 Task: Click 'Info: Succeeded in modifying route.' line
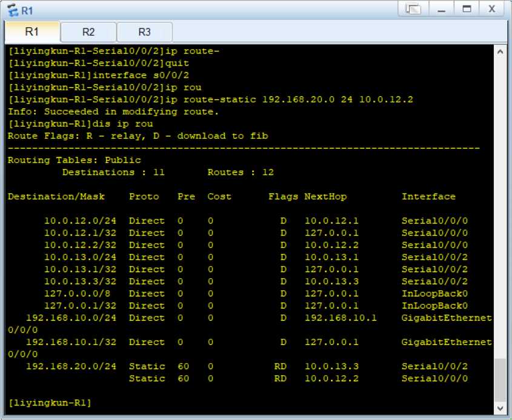tap(113, 112)
